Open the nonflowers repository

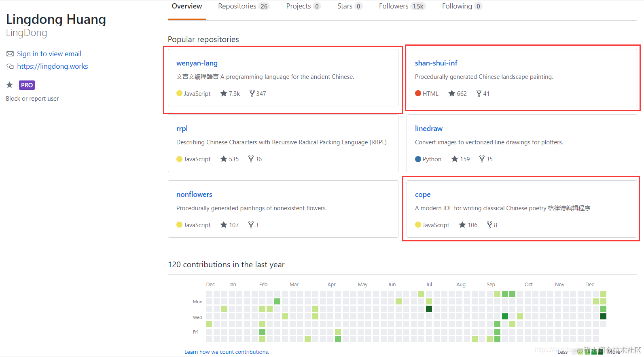[x=194, y=194]
